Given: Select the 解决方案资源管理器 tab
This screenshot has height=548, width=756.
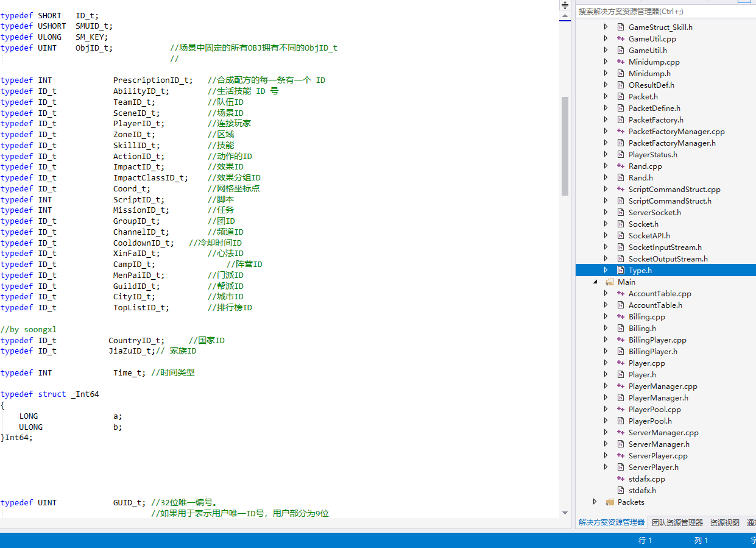Looking at the screenshot, I should click(x=611, y=522).
